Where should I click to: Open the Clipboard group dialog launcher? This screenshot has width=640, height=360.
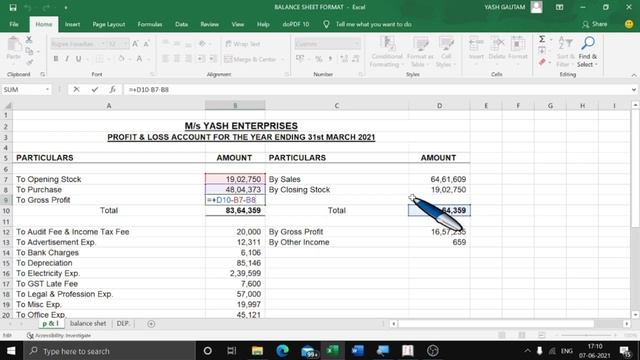tap(42, 74)
